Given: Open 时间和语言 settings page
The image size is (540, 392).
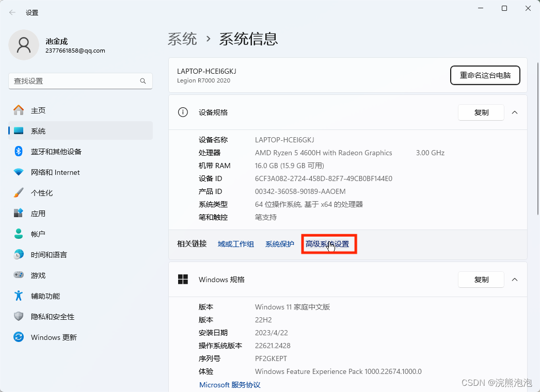Looking at the screenshot, I should click(80, 255).
